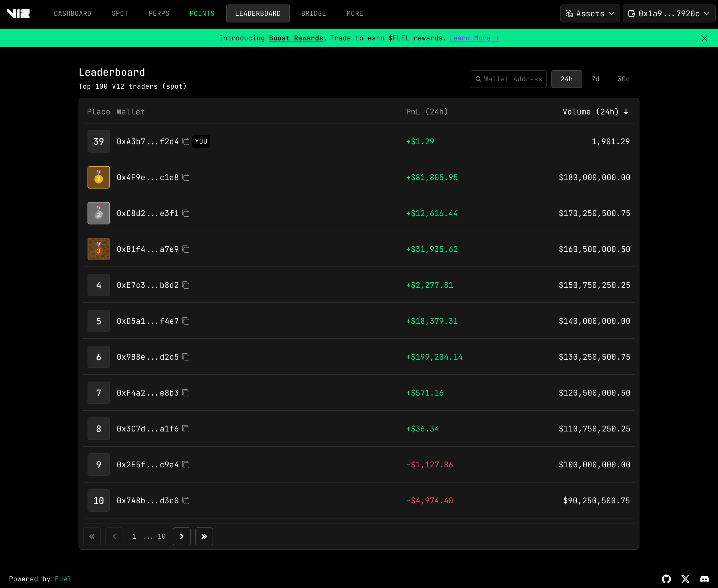Copy wallet address 0xF4a2...e8b3
The height and width of the screenshot is (588, 718).
pos(186,392)
